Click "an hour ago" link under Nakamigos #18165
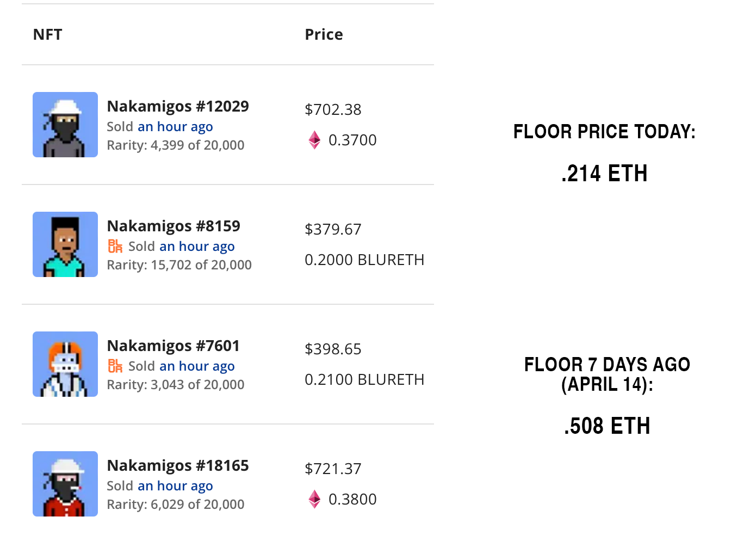 tap(175, 486)
